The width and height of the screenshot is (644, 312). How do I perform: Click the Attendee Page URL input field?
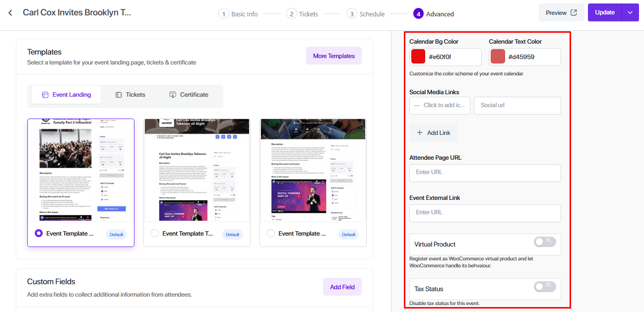click(x=485, y=173)
